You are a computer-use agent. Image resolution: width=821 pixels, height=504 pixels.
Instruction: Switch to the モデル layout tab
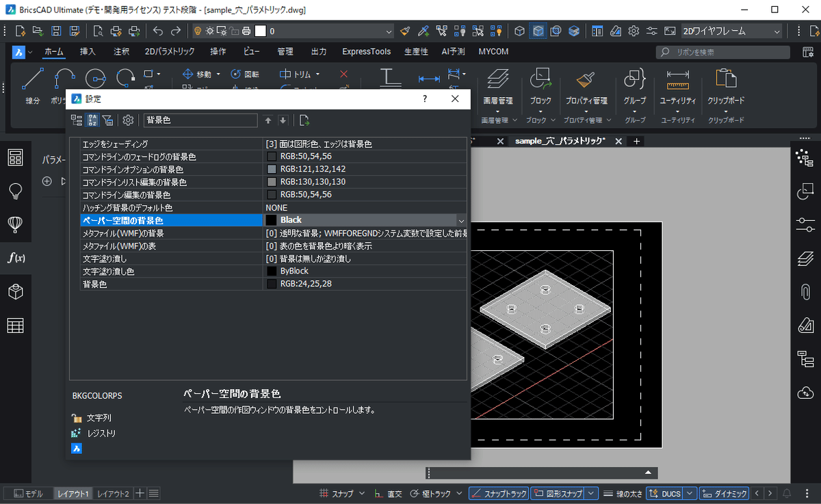coord(29,494)
